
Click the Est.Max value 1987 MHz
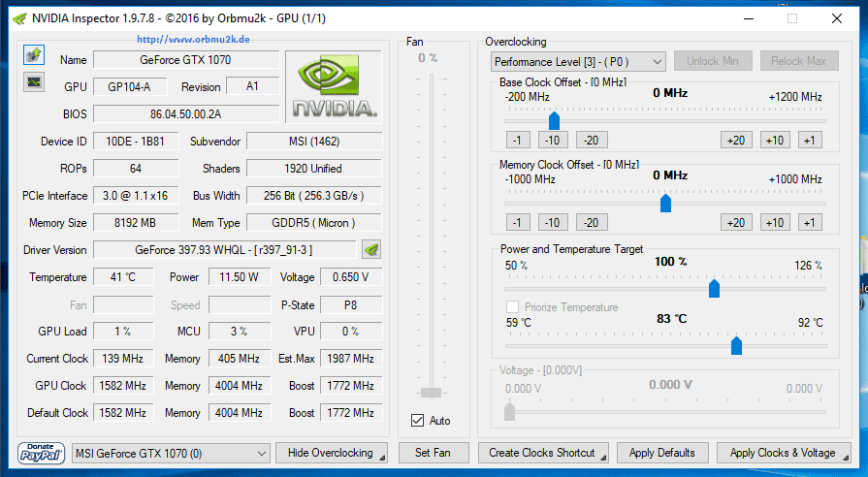(351, 359)
